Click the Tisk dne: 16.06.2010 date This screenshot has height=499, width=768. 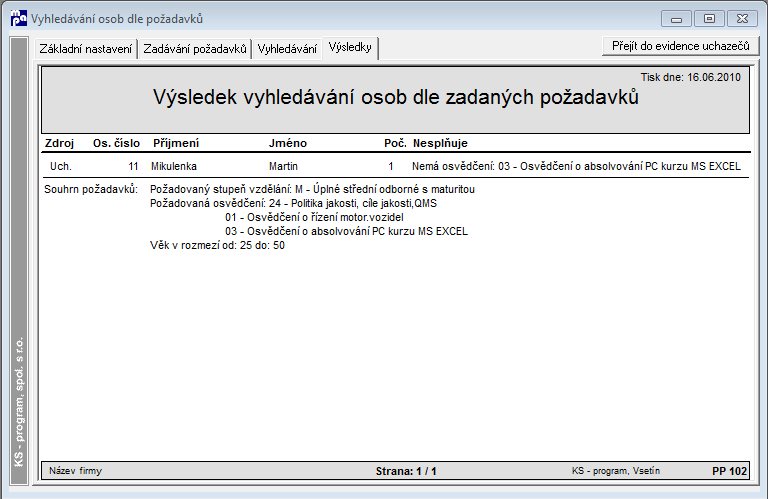pyautogui.click(x=691, y=77)
